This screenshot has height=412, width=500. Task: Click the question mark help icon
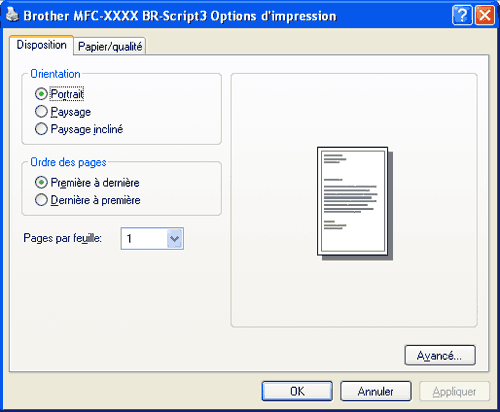(x=462, y=15)
